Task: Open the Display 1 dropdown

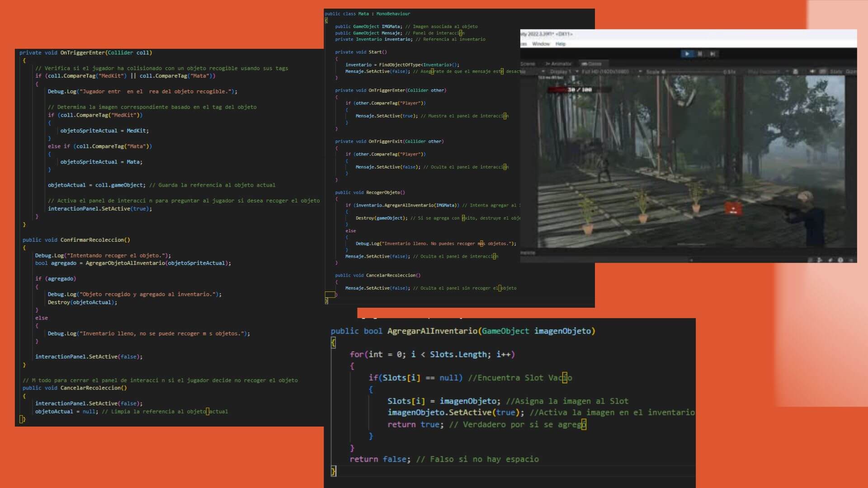Action: pos(563,72)
